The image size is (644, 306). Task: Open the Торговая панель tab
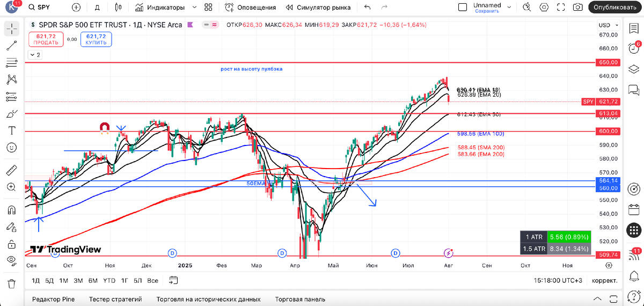click(300, 300)
